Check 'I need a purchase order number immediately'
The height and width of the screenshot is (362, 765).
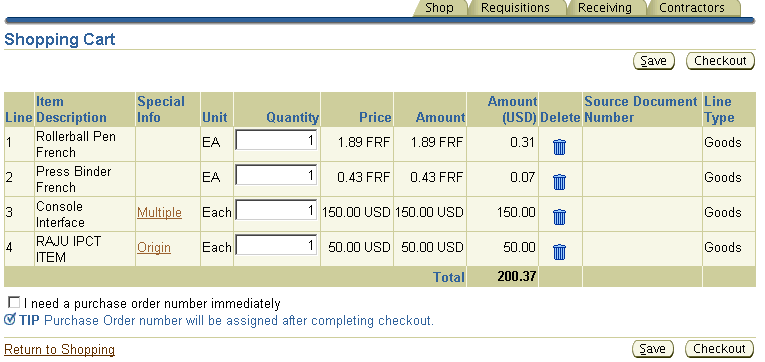[14, 302]
